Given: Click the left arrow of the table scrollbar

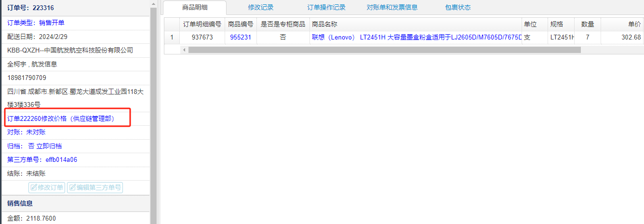Looking at the screenshot, I should coord(184,50).
